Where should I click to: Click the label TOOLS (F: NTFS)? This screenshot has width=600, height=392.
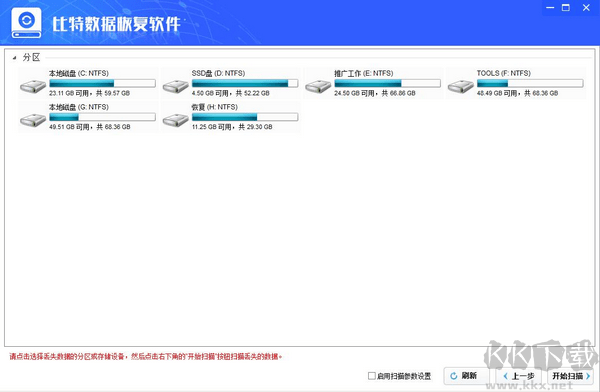pos(504,73)
